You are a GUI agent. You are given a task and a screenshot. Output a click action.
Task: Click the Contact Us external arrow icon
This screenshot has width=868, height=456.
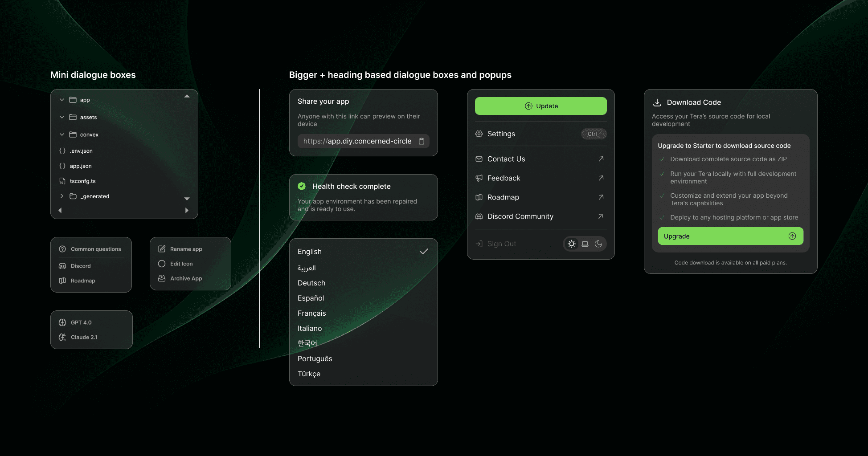pos(601,159)
